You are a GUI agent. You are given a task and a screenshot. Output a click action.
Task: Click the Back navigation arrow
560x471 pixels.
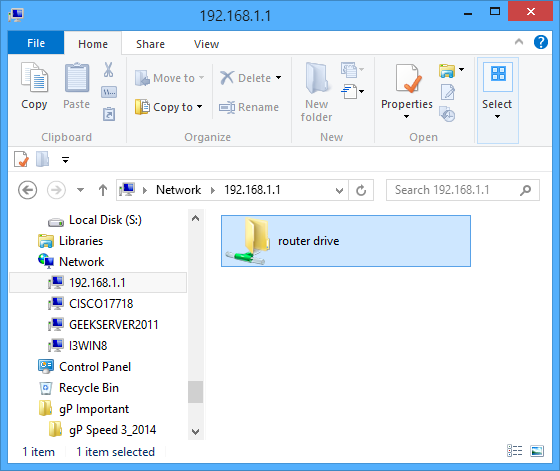28,190
